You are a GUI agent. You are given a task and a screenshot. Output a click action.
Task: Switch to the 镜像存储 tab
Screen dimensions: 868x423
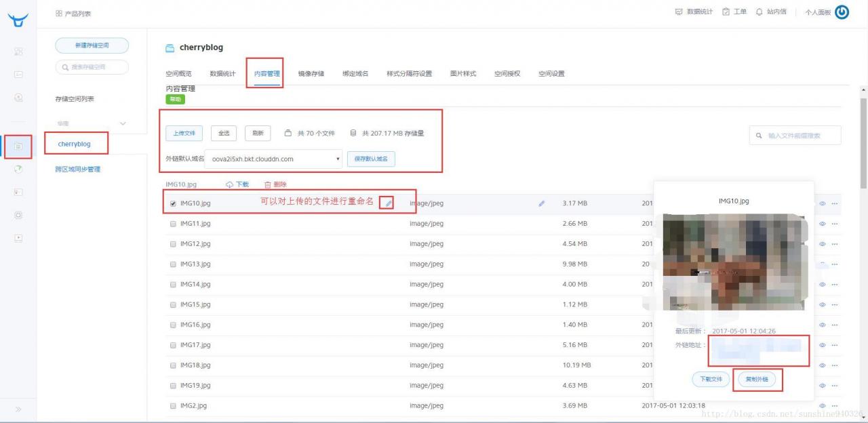(x=311, y=74)
